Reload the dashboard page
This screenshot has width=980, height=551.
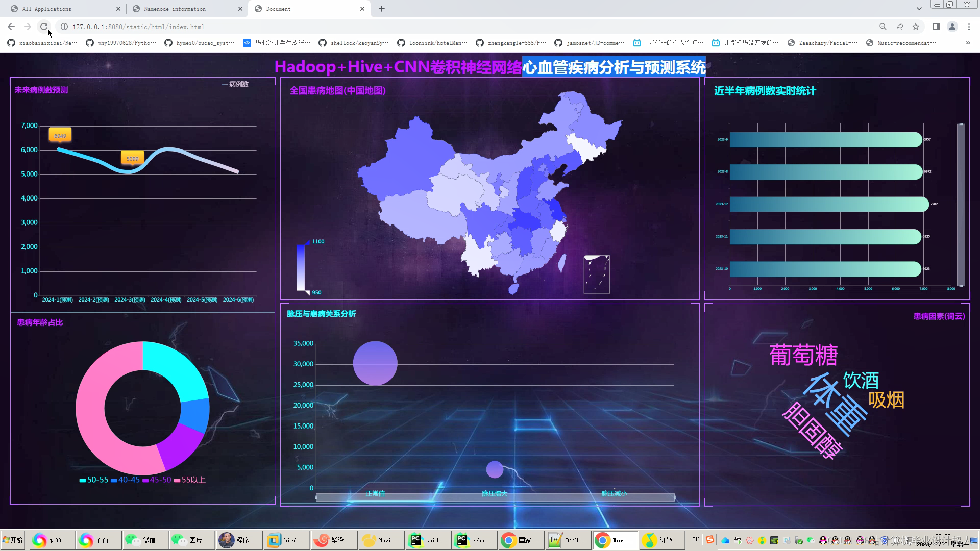[x=44, y=27]
